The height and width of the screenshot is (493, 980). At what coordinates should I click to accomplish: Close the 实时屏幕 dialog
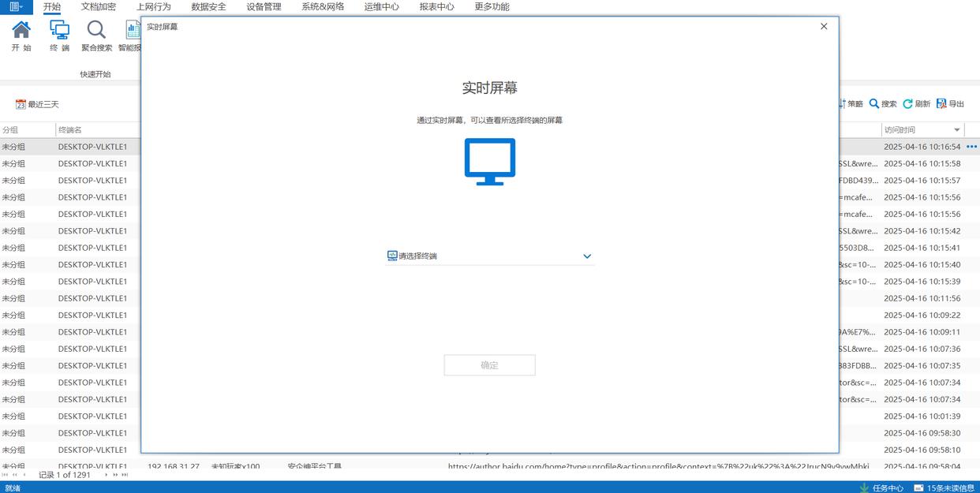click(x=824, y=26)
